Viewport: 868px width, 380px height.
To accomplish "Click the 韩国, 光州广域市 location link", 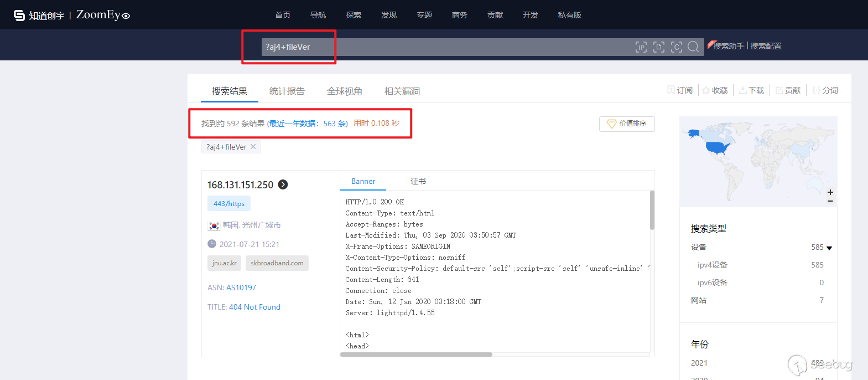I will pos(252,225).
